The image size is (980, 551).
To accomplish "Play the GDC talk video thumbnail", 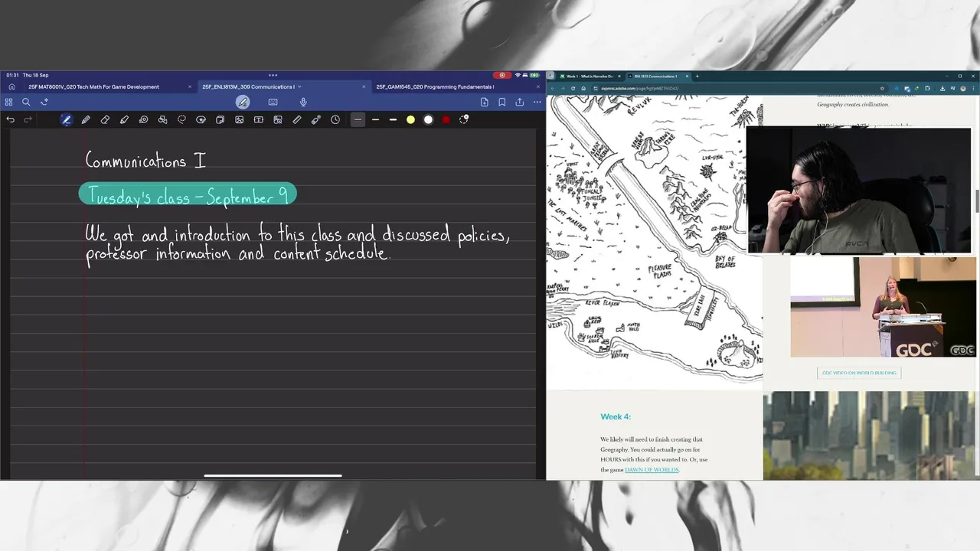I will tap(884, 307).
